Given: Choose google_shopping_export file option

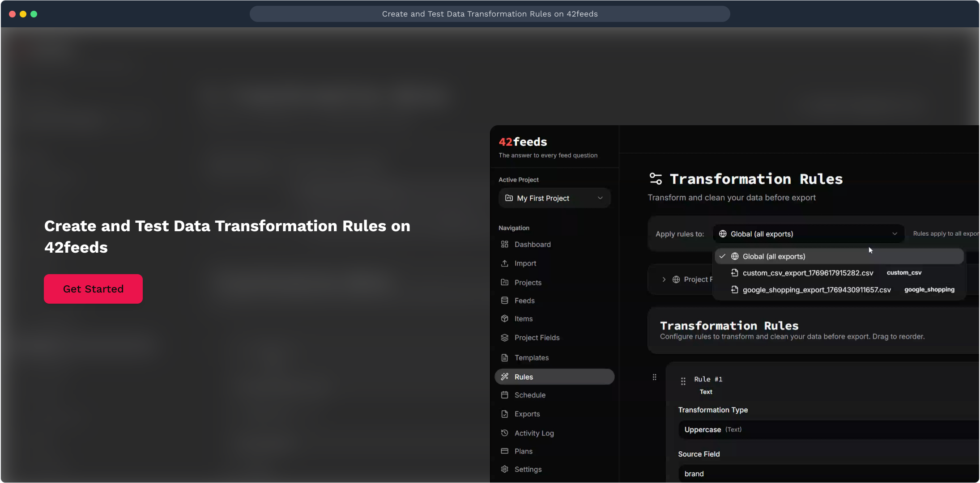Looking at the screenshot, I should 816,290.
